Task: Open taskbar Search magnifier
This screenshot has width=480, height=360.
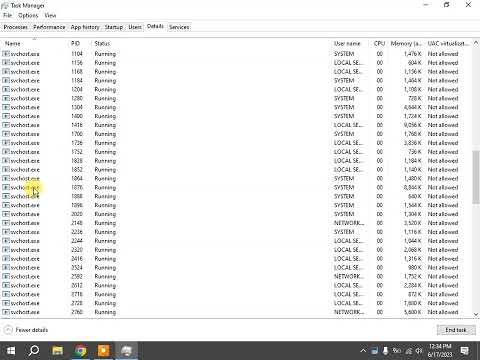Action: [34, 351]
